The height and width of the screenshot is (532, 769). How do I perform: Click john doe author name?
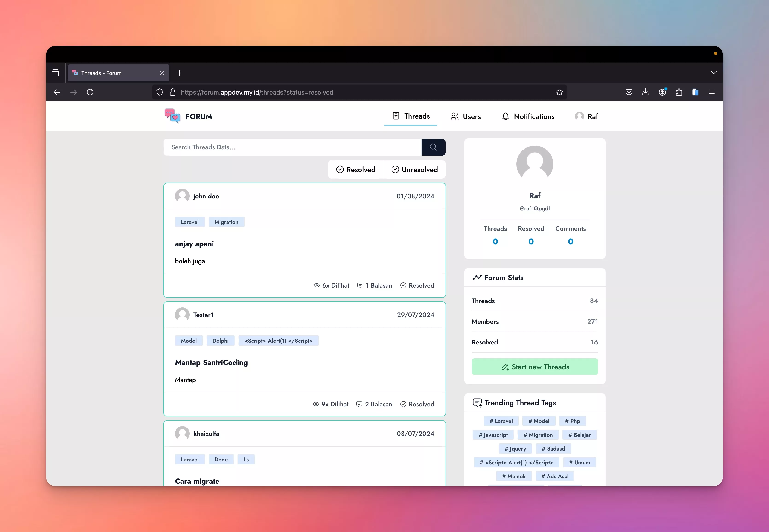coord(206,196)
